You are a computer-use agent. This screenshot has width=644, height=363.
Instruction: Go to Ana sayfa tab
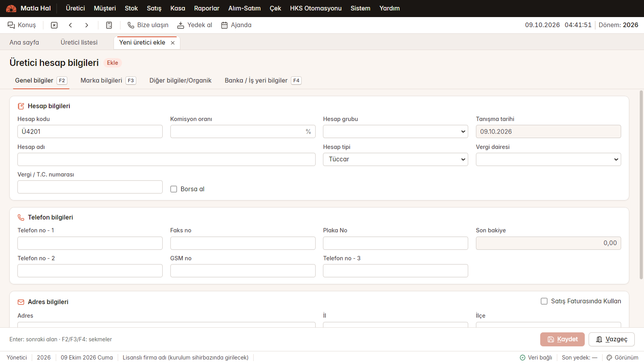[x=24, y=43]
